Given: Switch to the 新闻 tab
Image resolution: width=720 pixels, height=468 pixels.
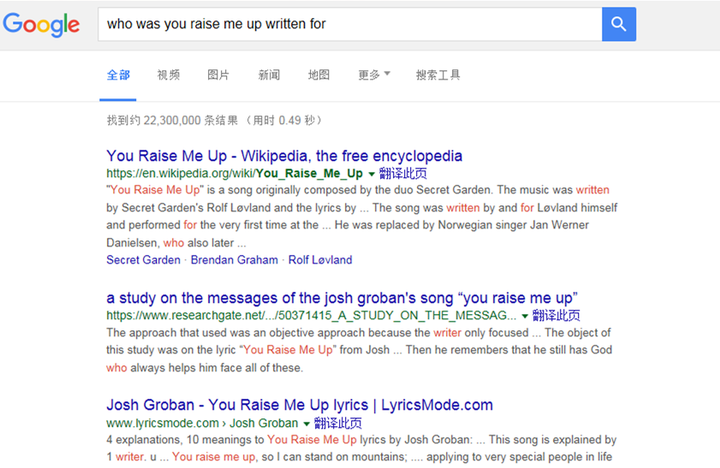Looking at the screenshot, I should (x=269, y=75).
